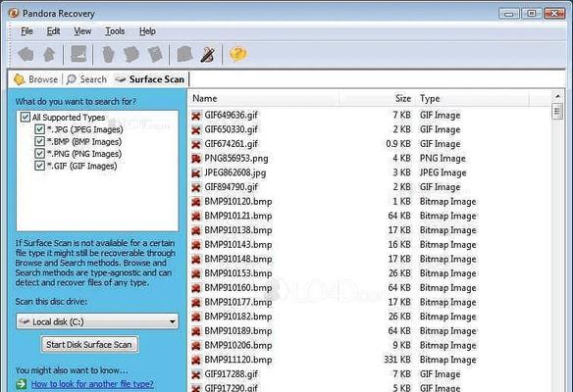Click the Start Disk Surface Scan button
573x392 pixels.
(x=89, y=345)
